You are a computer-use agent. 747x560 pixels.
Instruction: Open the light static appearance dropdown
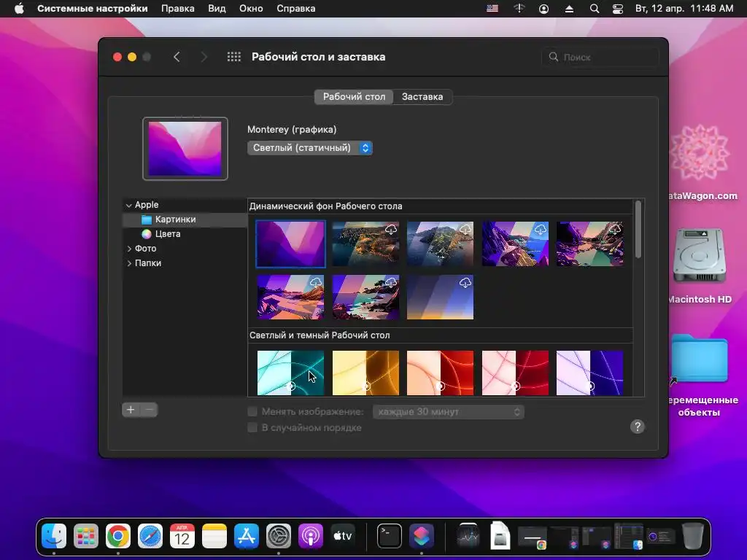click(x=309, y=148)
